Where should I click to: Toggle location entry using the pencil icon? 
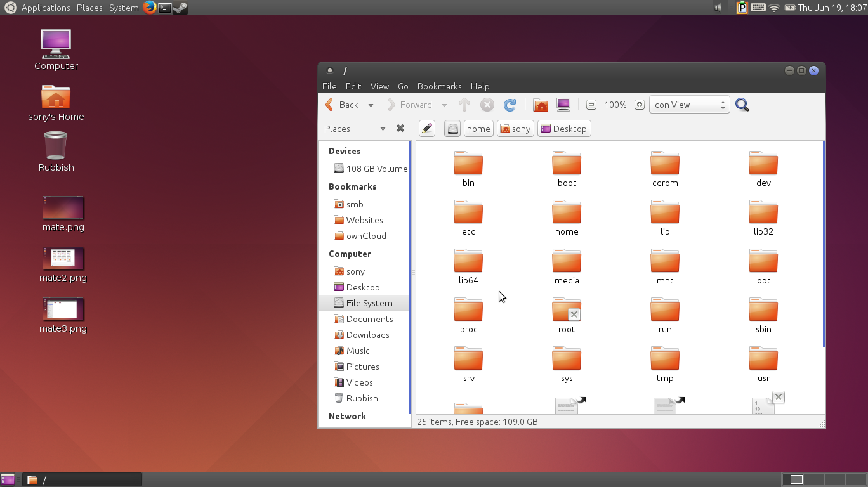(x=426, y=128)
